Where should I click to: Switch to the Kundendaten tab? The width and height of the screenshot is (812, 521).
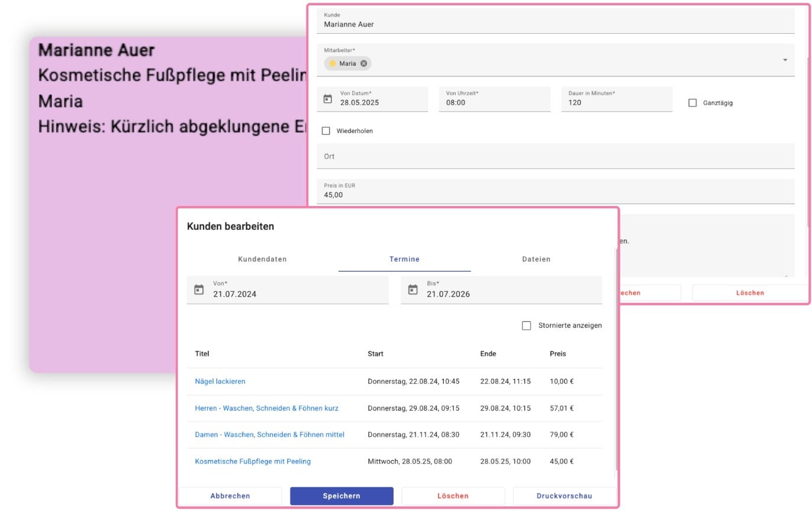(262, 259)
